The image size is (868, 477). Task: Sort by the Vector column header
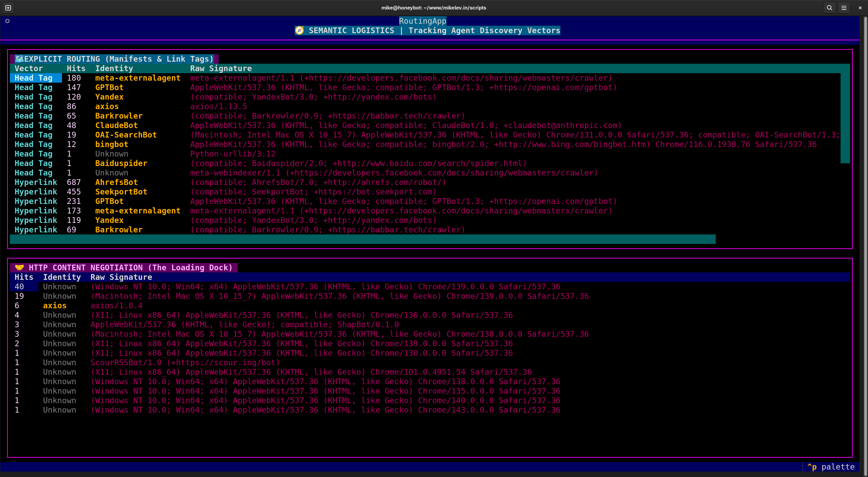click(x=29, y=68)
